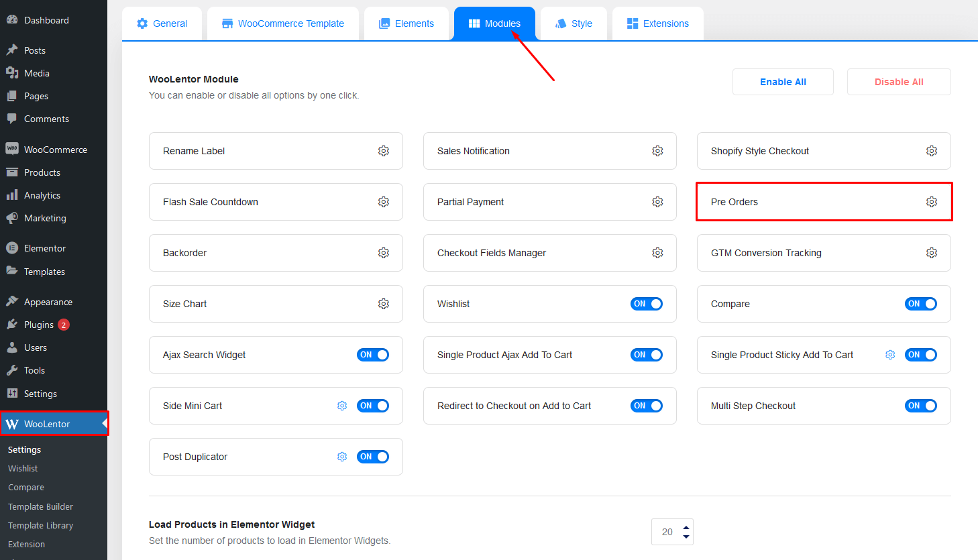Viewport: 978px width, 560px height.
Task: Disable Ajax Search Widget toggle
Action: coord(372,355)
